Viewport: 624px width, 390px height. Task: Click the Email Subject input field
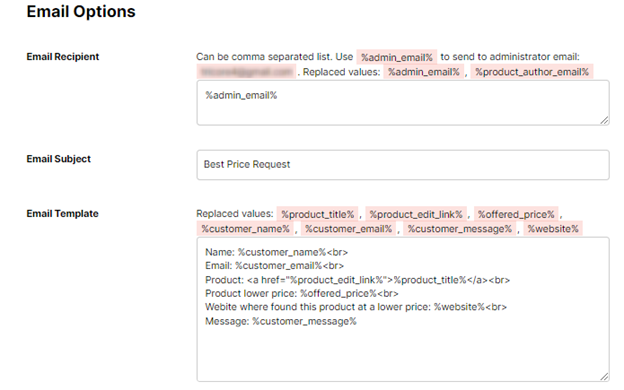[403, 165]
